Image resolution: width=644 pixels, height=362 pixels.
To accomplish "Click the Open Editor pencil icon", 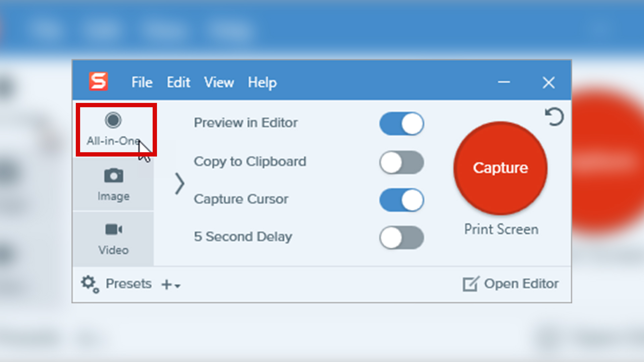I will 471,284.
